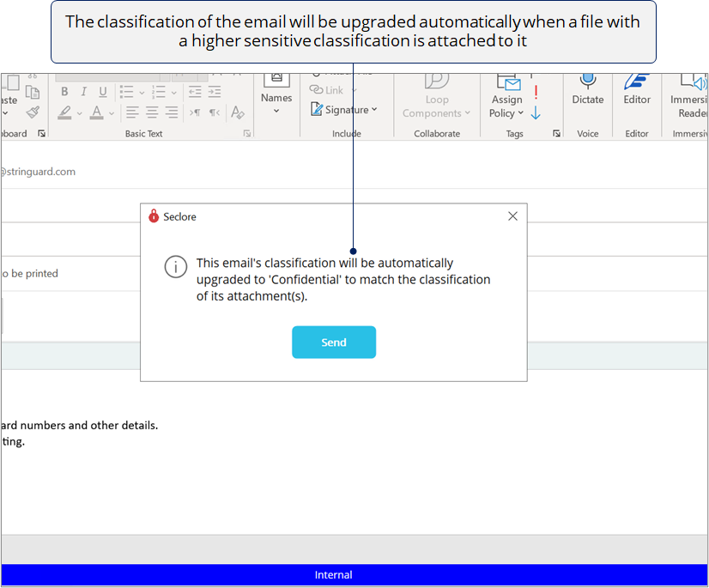Apply italic formatting
Viewport: 709px width, 588px height.
83,92
